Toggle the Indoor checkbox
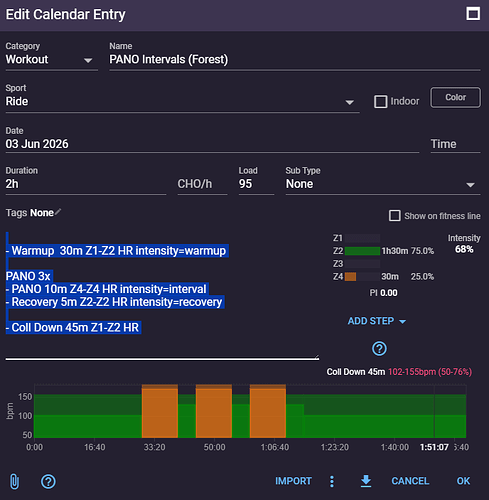The height and width of the screenshot is (500, 489). 381,102
